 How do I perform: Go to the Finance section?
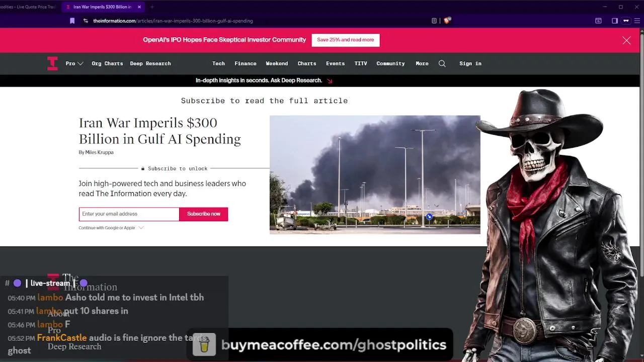(246, 63)
